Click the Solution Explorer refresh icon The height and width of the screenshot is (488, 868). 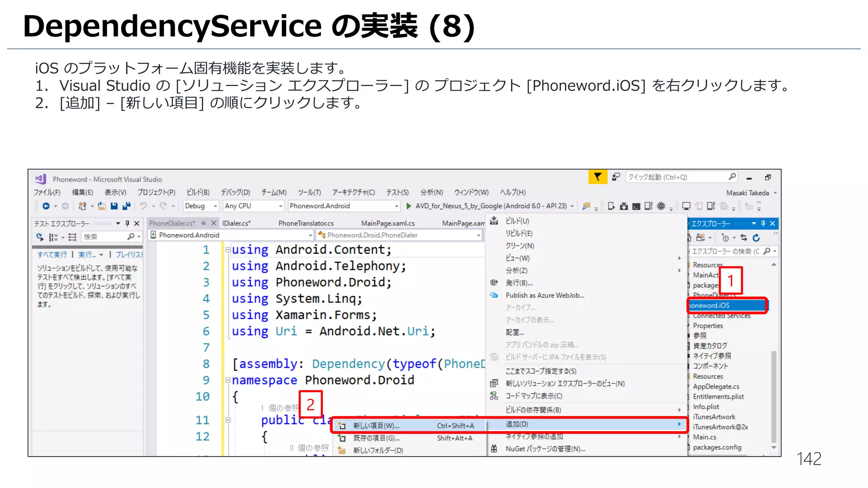pos(756,238)
